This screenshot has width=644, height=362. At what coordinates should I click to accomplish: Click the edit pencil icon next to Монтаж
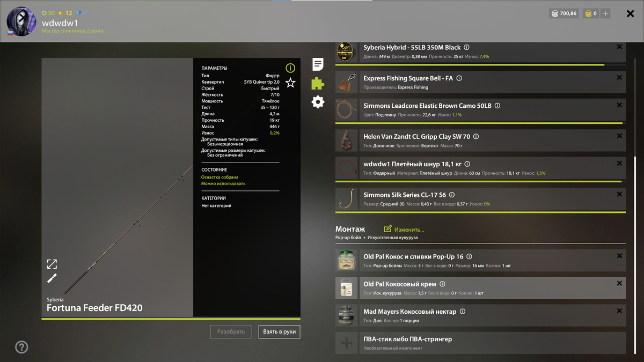(387, 229)
